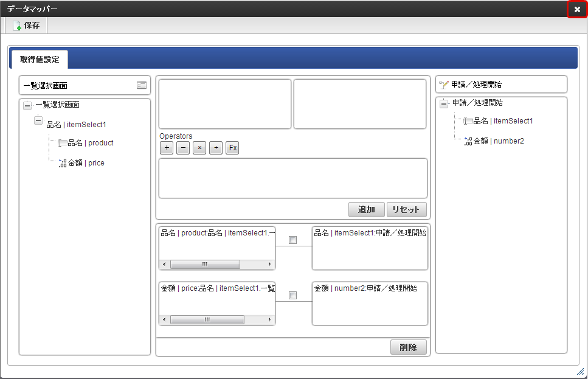
Task: Click the number icon next to price
Action: [63, 163]
